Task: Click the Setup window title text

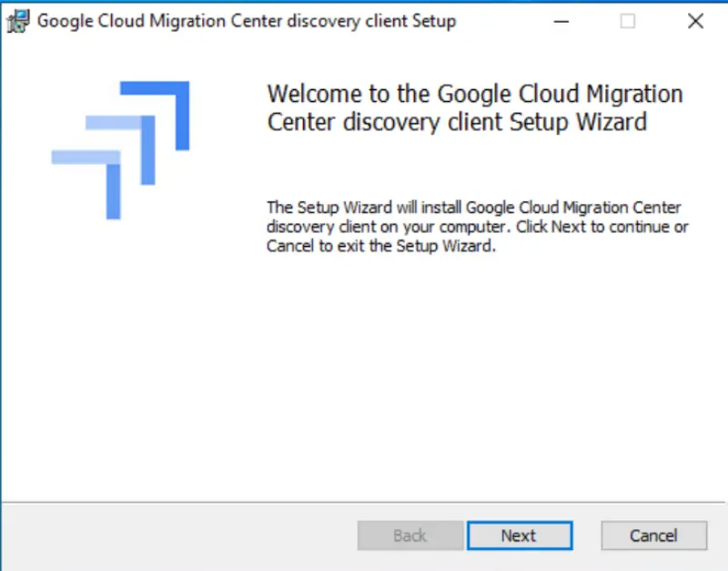Action: 244,20
